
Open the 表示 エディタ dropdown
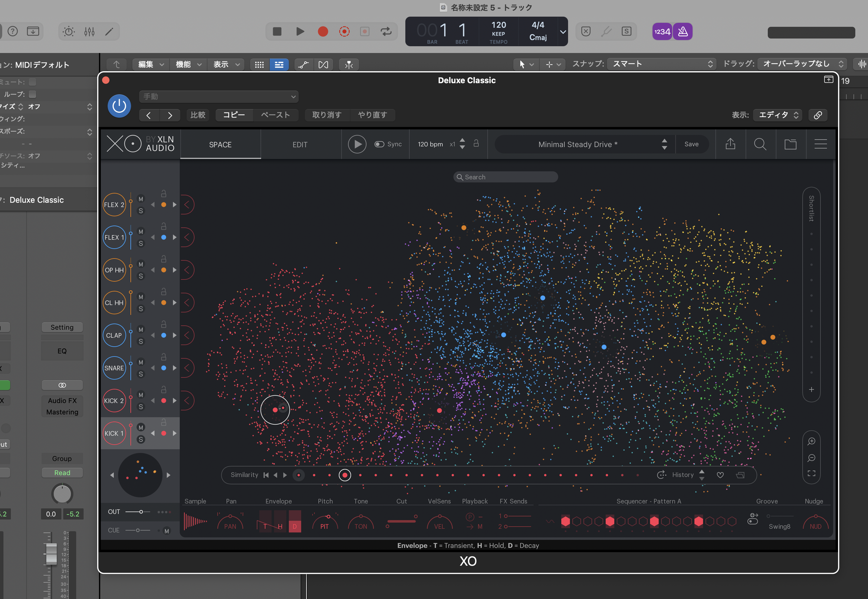tap(778, 115)
